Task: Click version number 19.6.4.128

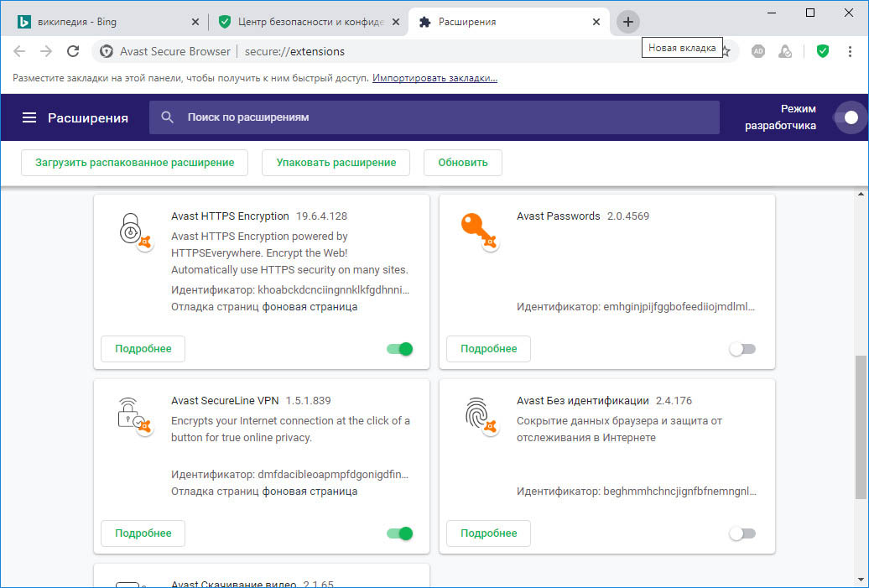Action: pyautogui.click(x=321, y=216)
